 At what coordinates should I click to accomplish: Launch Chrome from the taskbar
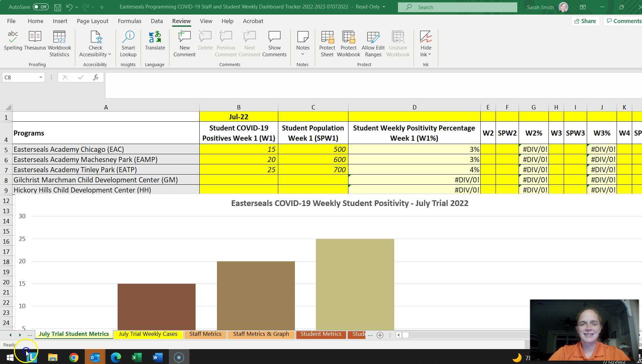74,357
